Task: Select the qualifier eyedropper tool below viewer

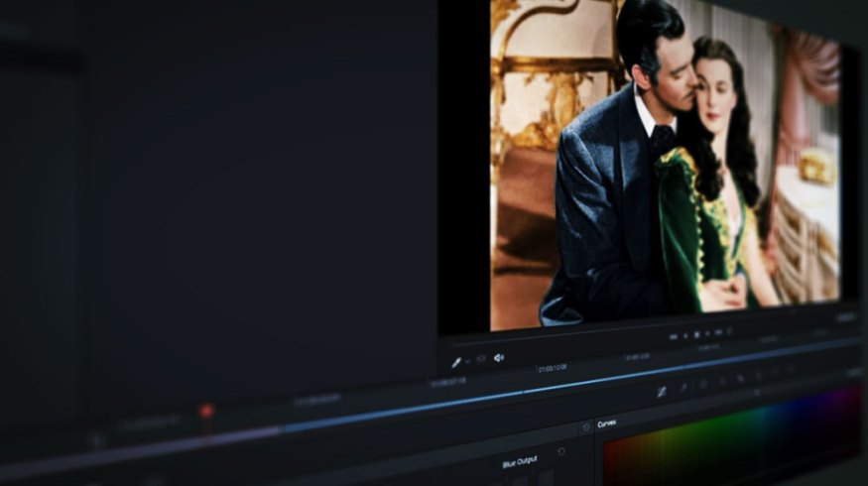Action: [x=456, y=362]
